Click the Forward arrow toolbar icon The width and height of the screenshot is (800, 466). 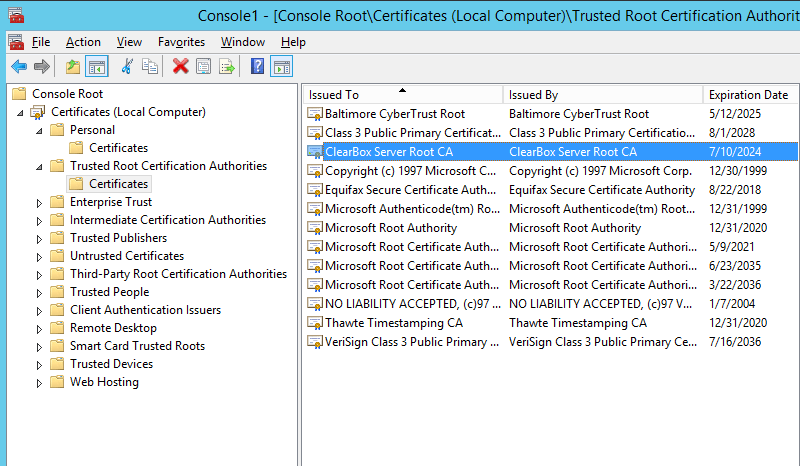42,66
